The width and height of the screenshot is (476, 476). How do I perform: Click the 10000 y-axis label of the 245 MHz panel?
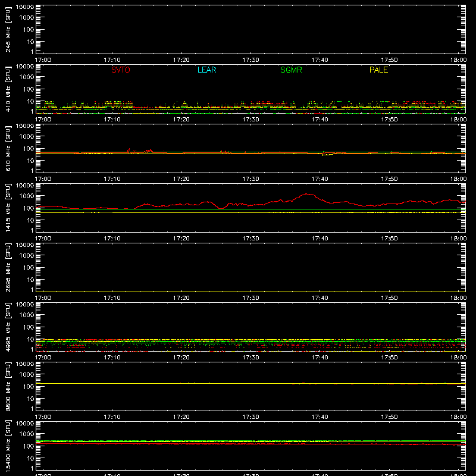pos(25,7)
